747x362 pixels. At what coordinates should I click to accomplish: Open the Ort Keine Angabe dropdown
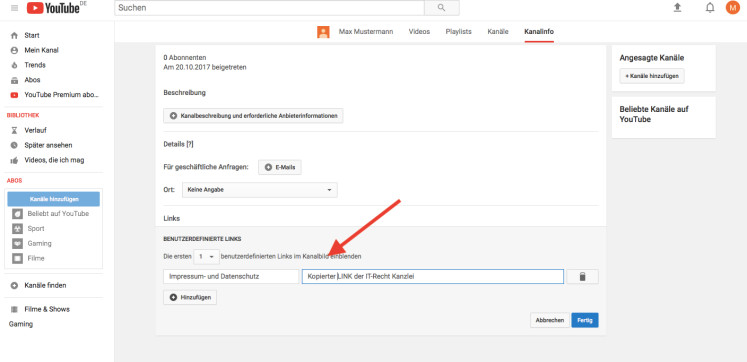click(x=260, y=190)
